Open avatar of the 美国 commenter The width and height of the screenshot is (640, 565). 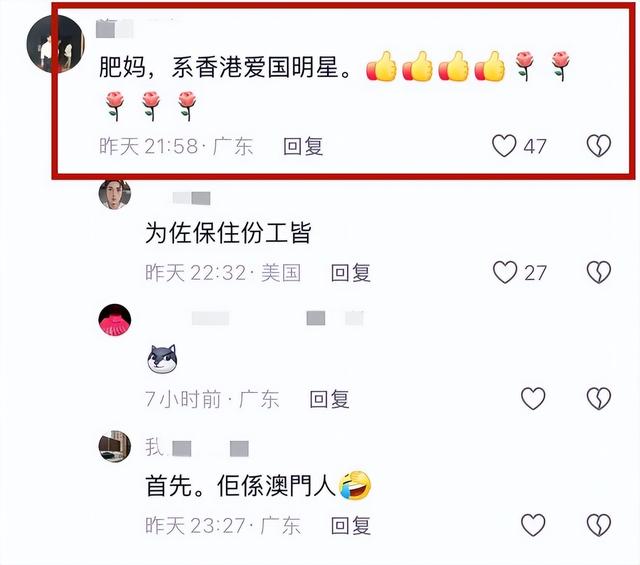115,193
